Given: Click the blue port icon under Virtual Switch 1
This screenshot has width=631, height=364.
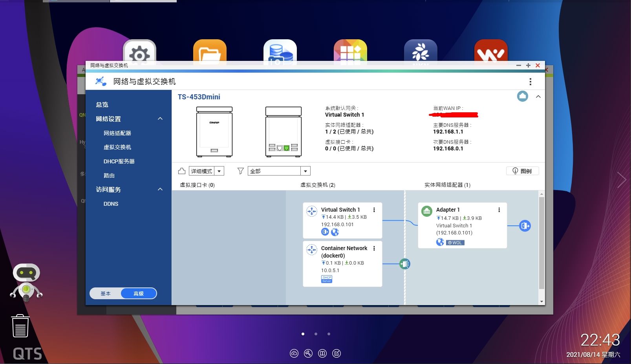Looking at the screenshot, I should [325, 232].
